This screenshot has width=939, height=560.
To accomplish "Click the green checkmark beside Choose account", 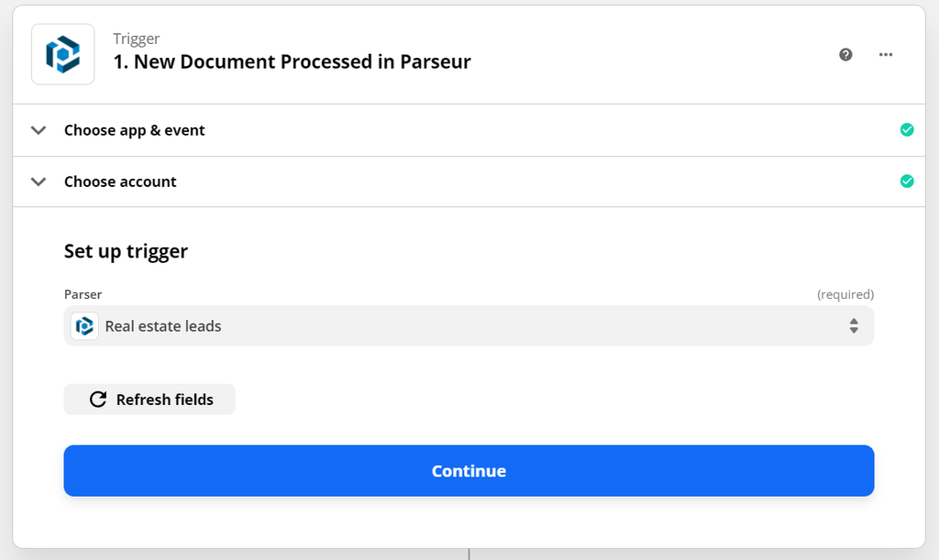I will tap(908, 181).
